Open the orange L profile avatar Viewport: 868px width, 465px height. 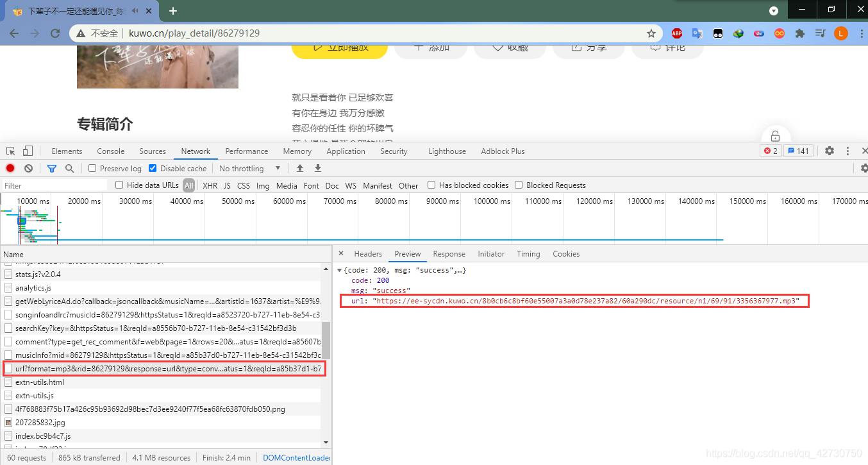point(841,33)
